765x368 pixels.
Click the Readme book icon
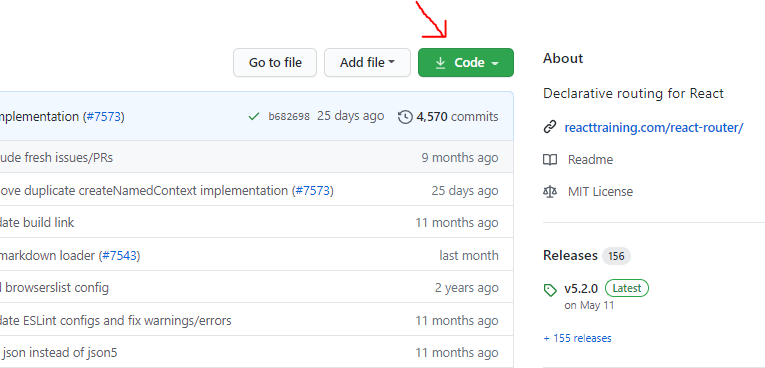550,160
